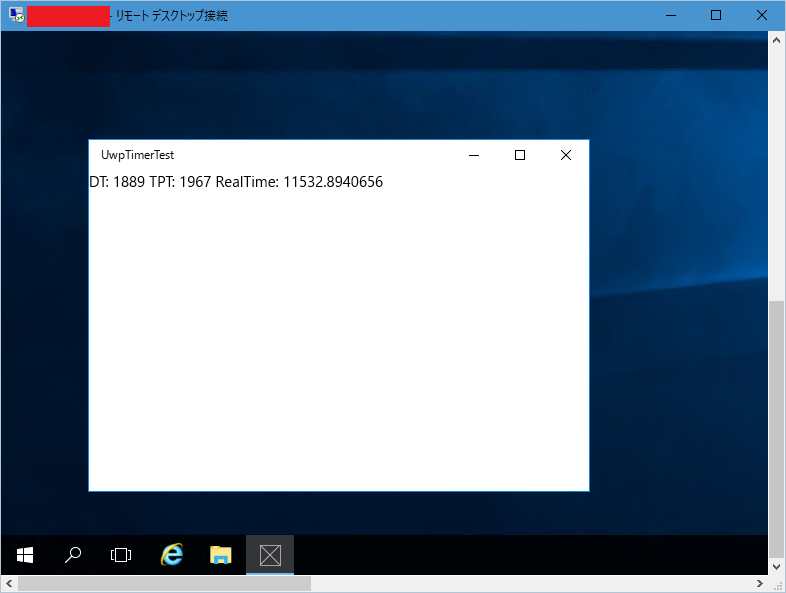Viewport: 786px width, 593px height.
Task: Click Remote Desktop connection title bar icon
Action: pyautogui.click(x=16, y=15)
